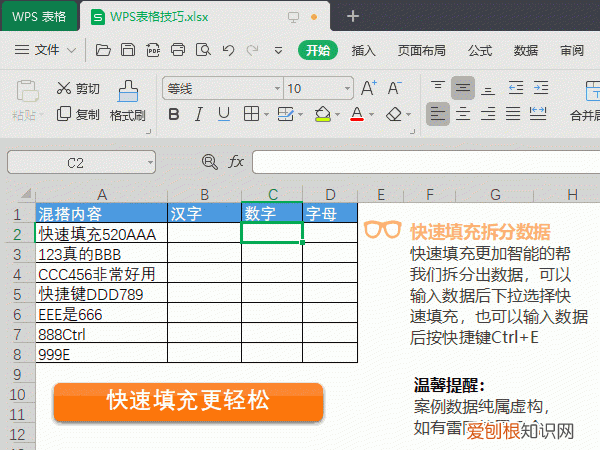Click the copy (复制) icon
Viewport: 600px width, 450px height.
coord(64,114)
